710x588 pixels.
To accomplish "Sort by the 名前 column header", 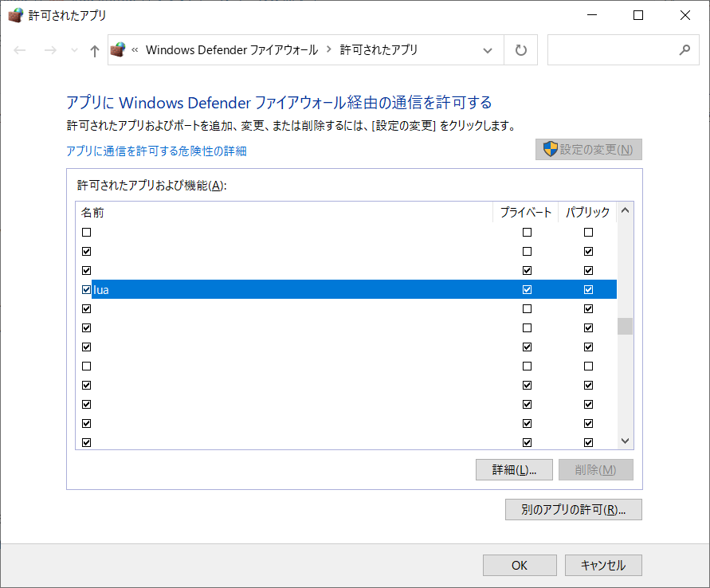I will [x=284, y=212].
